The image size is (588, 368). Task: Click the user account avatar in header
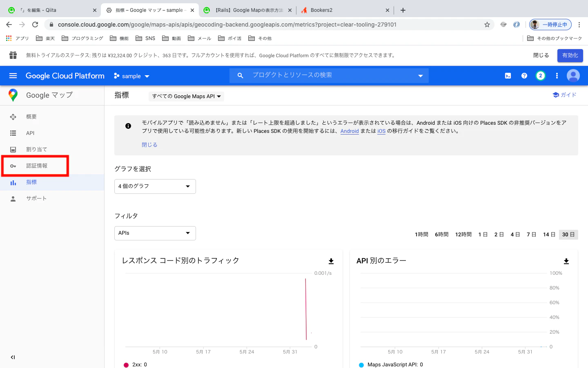pos(573,76)
